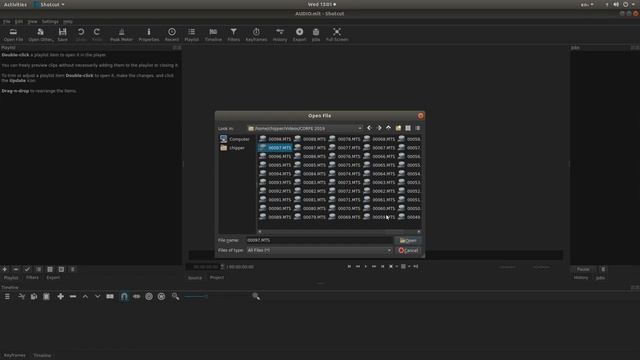Click the timeline Split at Playhead icon
The width and height of the screenshot is (640, 360).
110,296
